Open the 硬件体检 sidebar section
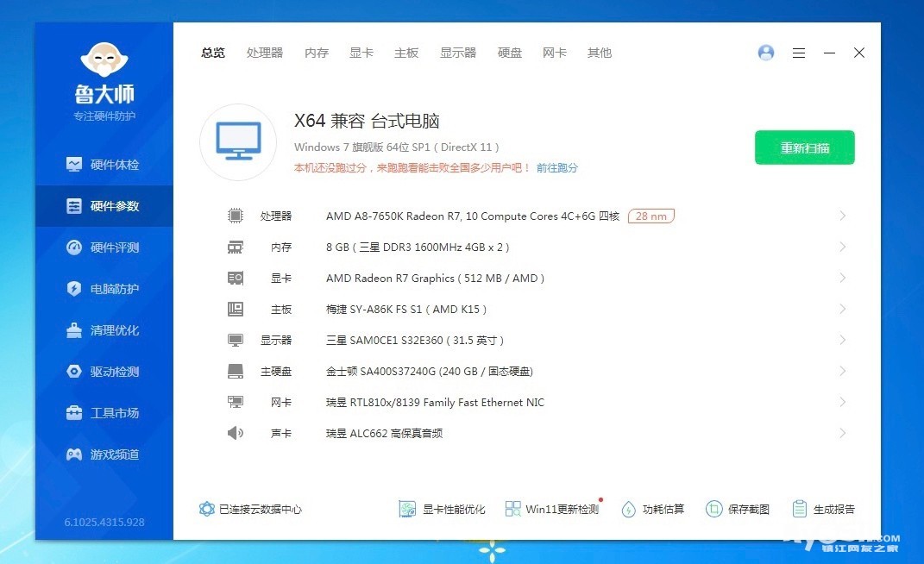 click(x=104, y=165)
